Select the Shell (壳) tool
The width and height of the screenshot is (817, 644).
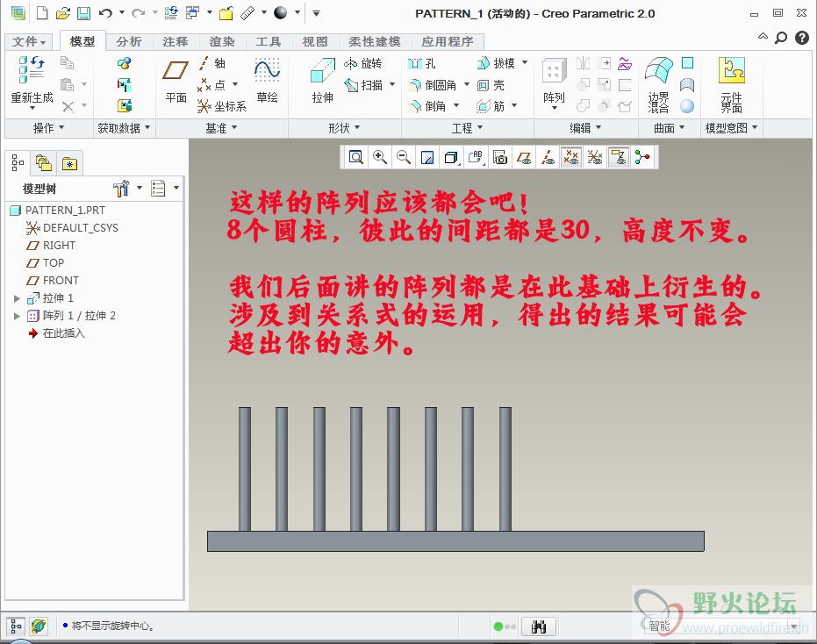(491, 85)
